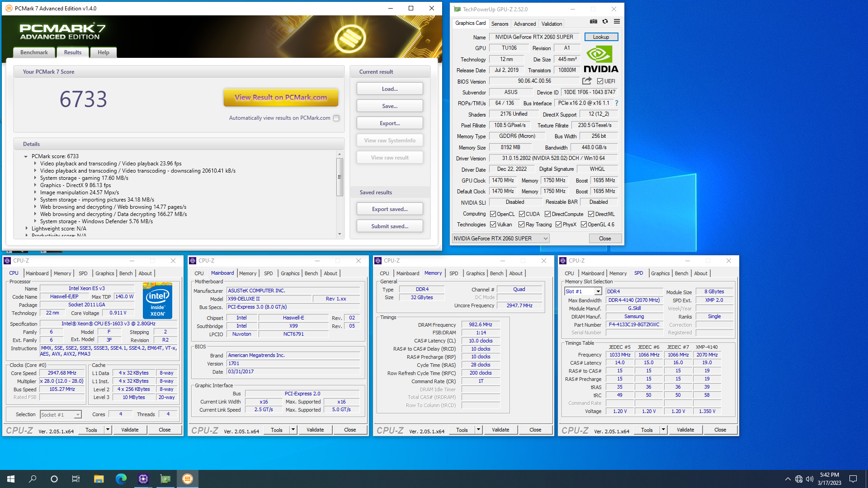Click GPU name field NVIDIA GeForce RTX 2060 SUPER
Image resolution: width=868 pixels, height=488 pixels.
tap(534, 37)
